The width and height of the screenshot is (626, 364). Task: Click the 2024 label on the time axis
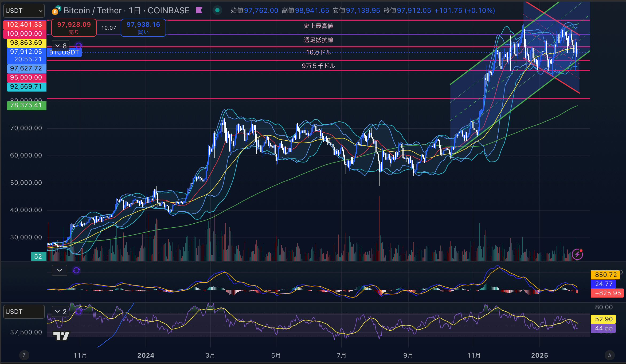pos(146,355)
